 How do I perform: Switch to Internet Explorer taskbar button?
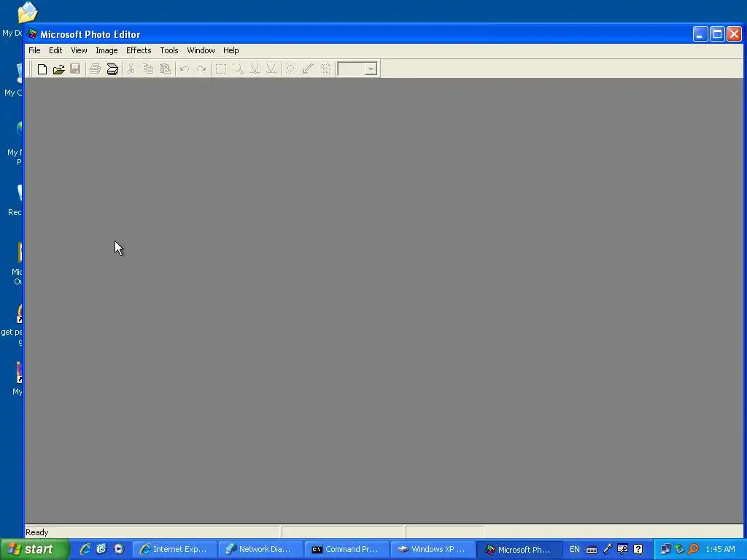coord(174,550)
